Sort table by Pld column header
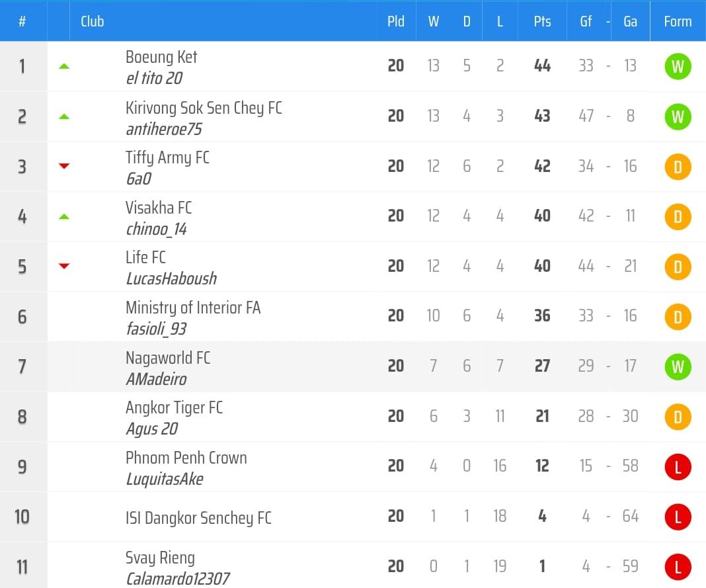706x588 pixels. tap(395, 21)
